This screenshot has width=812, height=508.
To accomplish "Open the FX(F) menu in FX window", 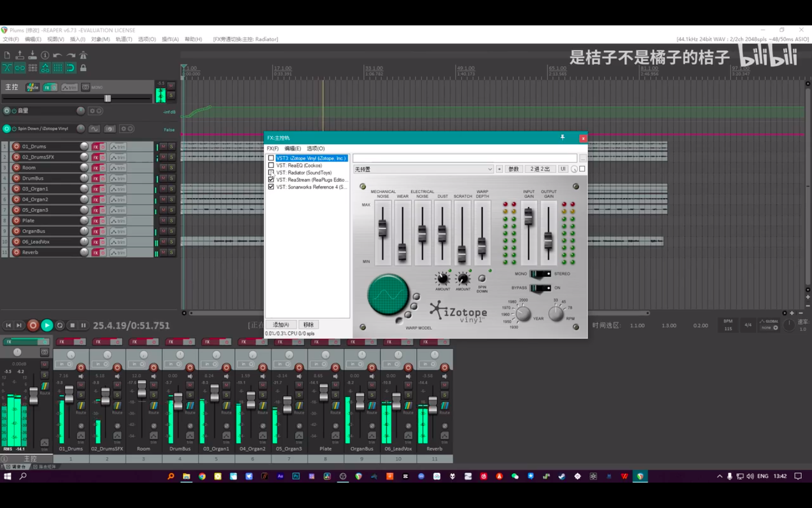I will click(x=273, y=148).
